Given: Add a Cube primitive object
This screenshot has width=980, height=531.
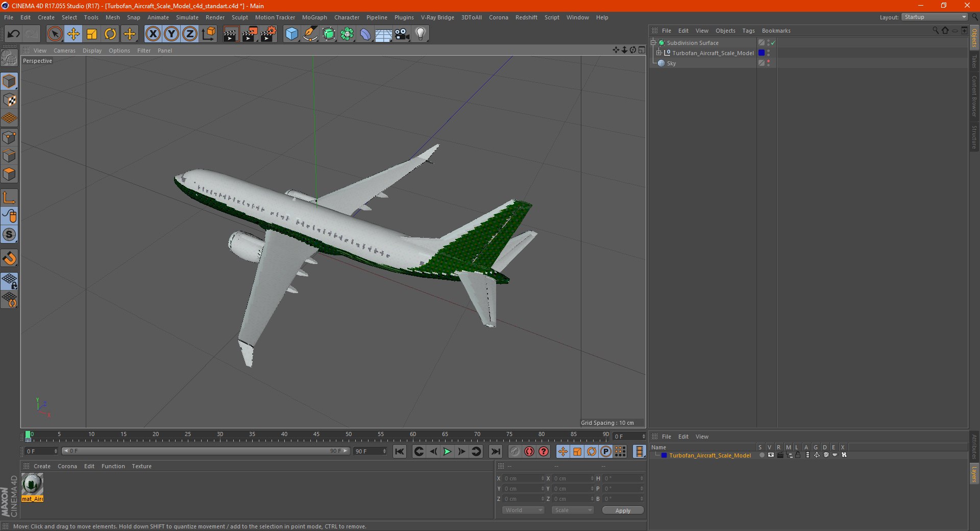Looking at the screenshot, I should (x=291, y=34).
